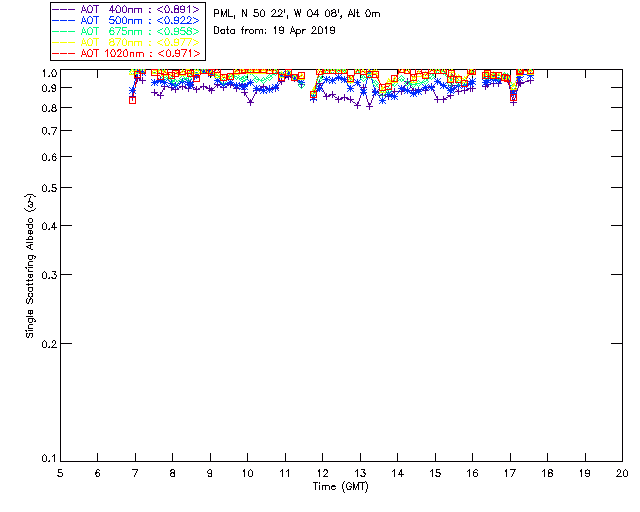Click the 0.1 y-axis tick label
Viewport: 640px width, 512px height.
[49, 459]
